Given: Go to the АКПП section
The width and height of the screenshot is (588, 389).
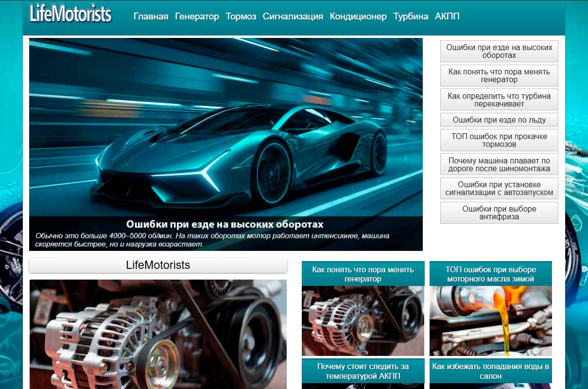Looking at the screenshot, I should pos(447,17).
